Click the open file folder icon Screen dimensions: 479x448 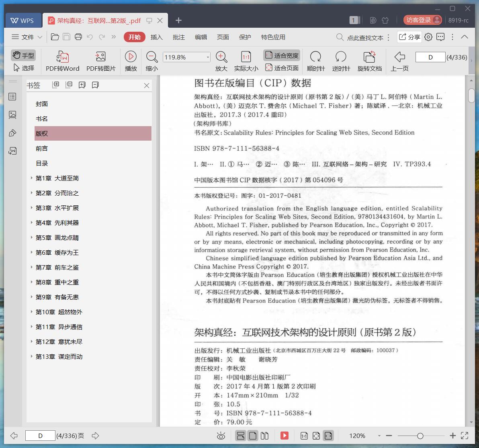(x=55, y=37)
